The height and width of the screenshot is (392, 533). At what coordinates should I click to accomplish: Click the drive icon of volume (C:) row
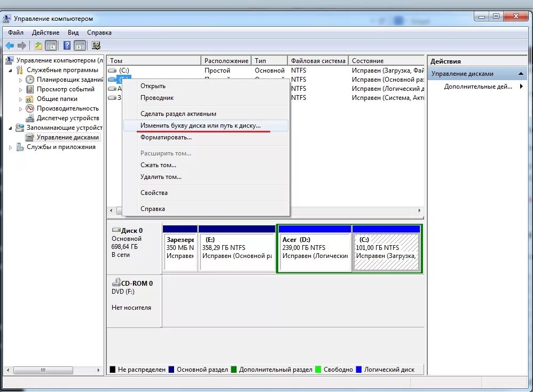click(112, 70)
